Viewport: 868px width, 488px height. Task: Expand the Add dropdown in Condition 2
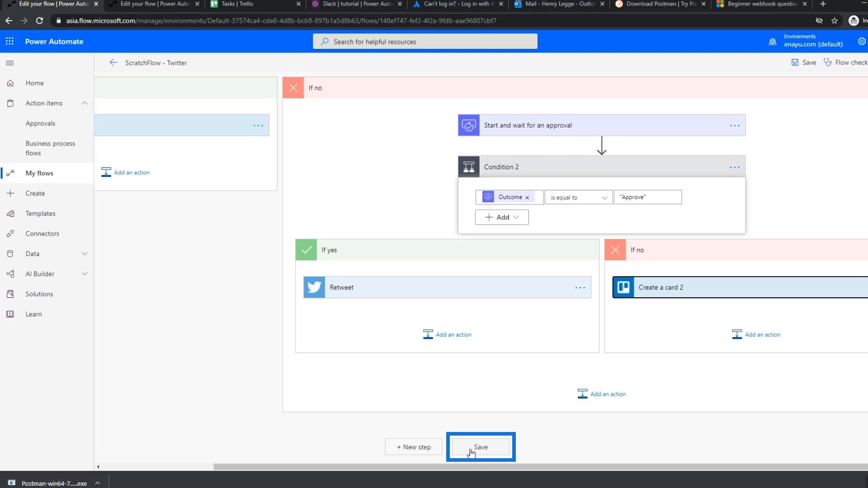[x=502, y=217]
